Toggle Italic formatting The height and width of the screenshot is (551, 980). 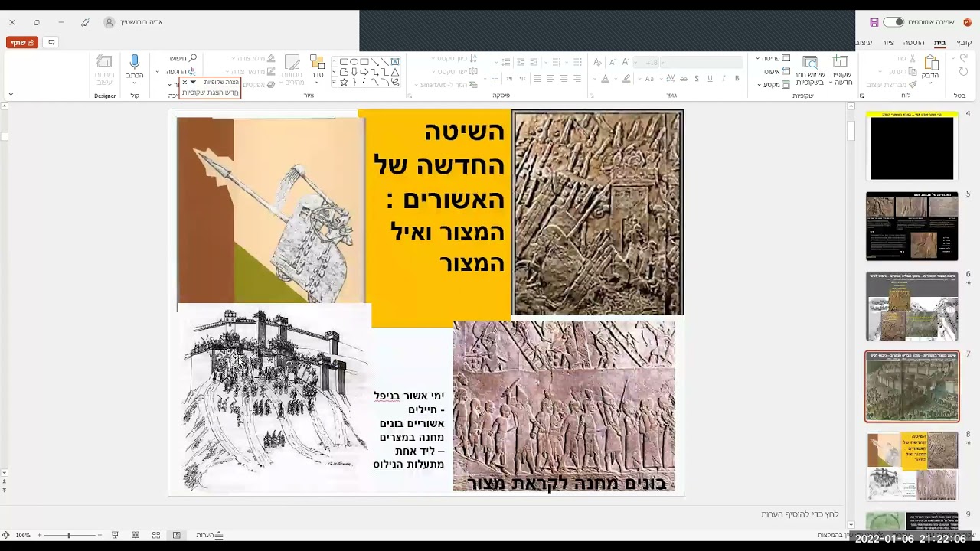pos(724,78)
